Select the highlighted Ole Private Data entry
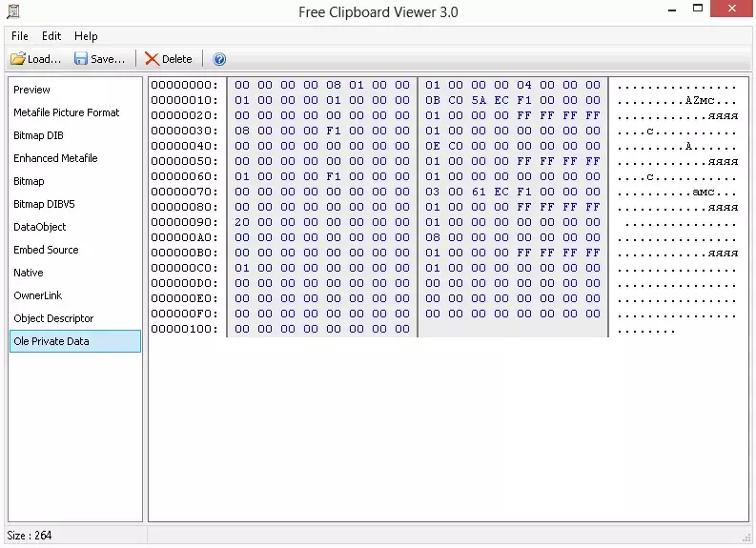The width and height of the screenshot is (756, 548). (x=75, y=341)
